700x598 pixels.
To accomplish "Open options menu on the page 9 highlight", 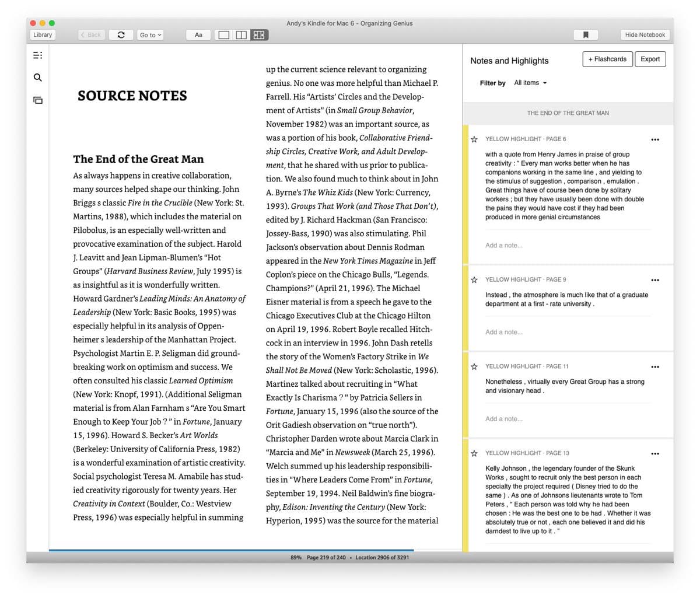I will (x=654, y=279).
